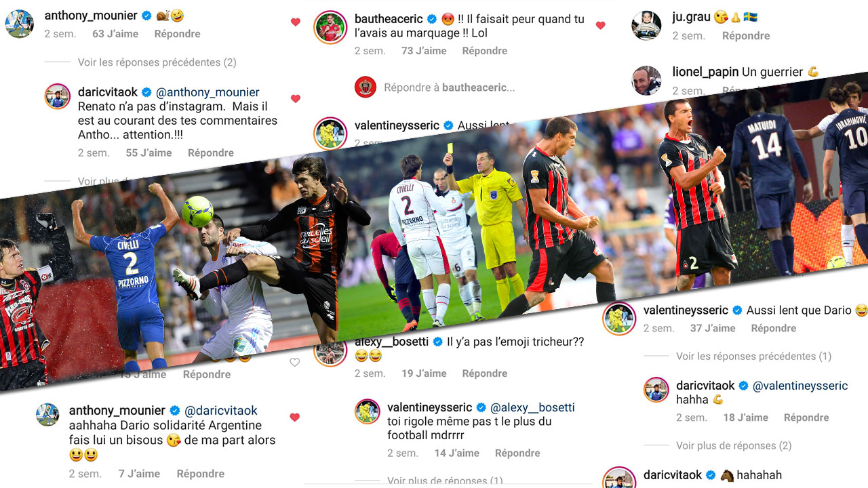This screenshot has height=488, width=868.
Task: Expand 'Voir les réponses précédentes (2)'
Action: point(157,62)
